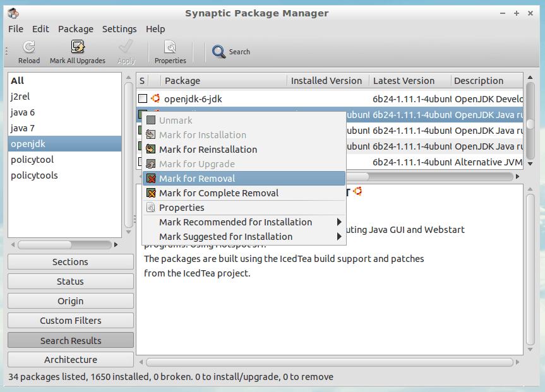Screen dimensions: 545x392
Task: Select the j2rel search entry
Action: point(64,96)
